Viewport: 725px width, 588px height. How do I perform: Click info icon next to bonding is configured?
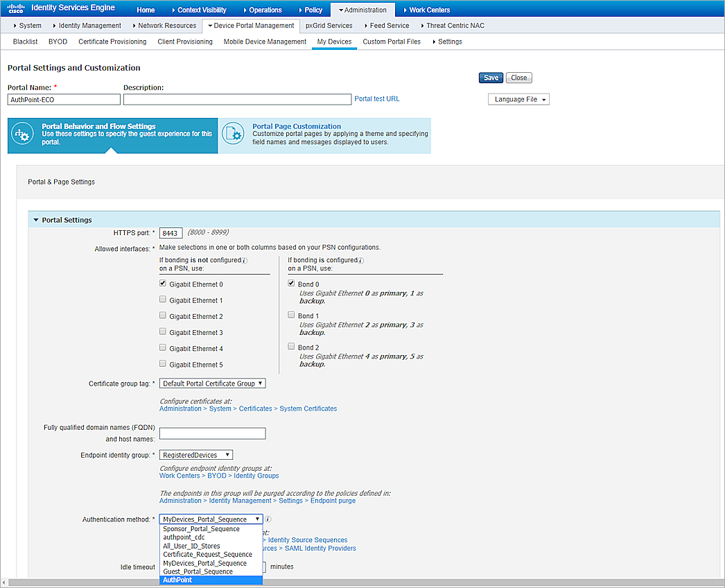360,261
